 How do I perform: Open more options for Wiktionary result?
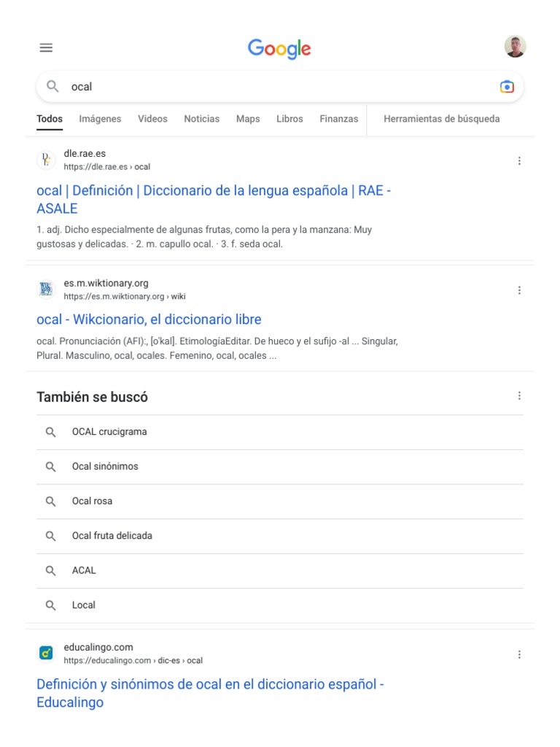click(519, 290)
